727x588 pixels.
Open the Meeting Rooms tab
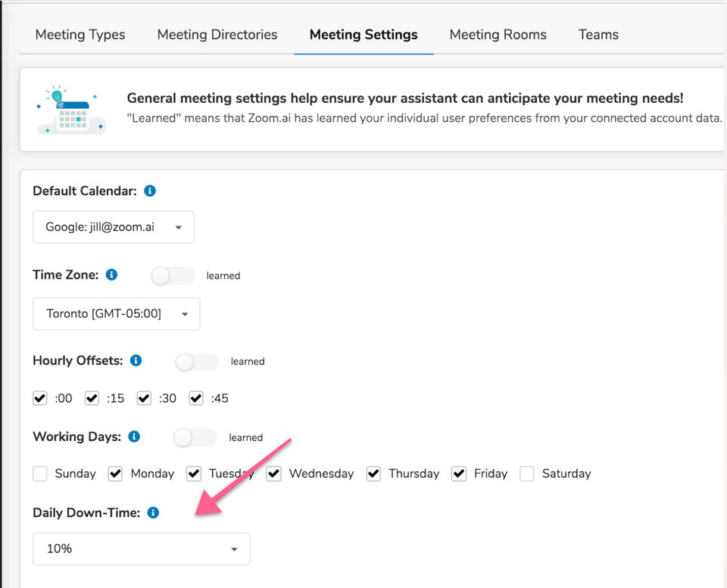498,35
